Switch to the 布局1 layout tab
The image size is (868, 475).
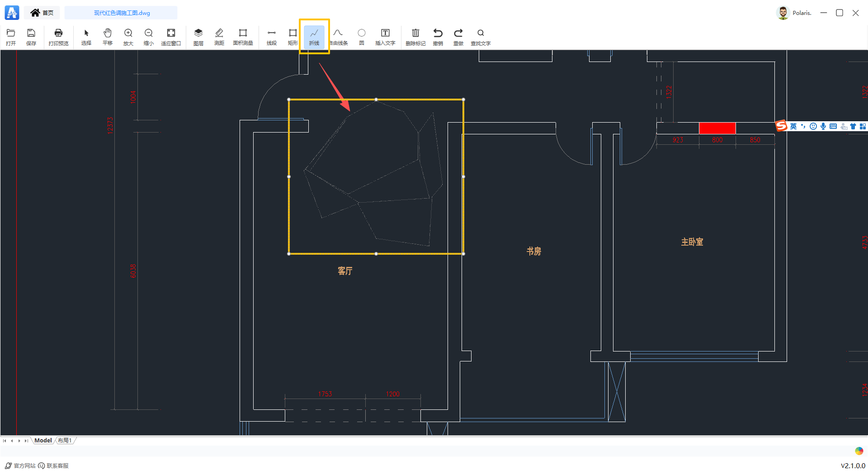[x=65, y=441]
